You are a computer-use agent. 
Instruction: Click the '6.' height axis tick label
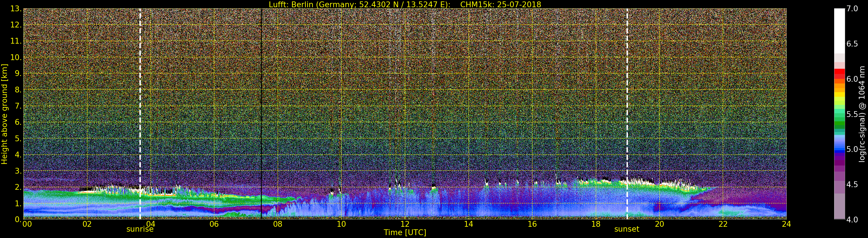coord(18,122)
